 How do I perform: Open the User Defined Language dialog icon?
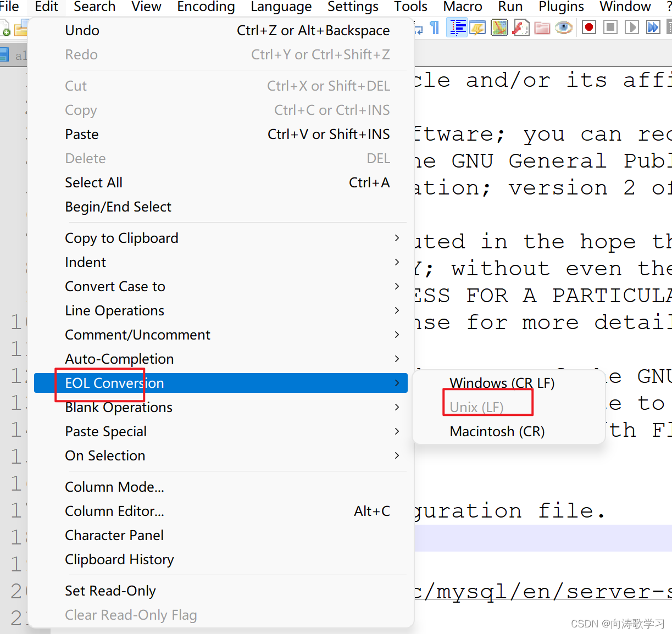[x=477, y=27]
